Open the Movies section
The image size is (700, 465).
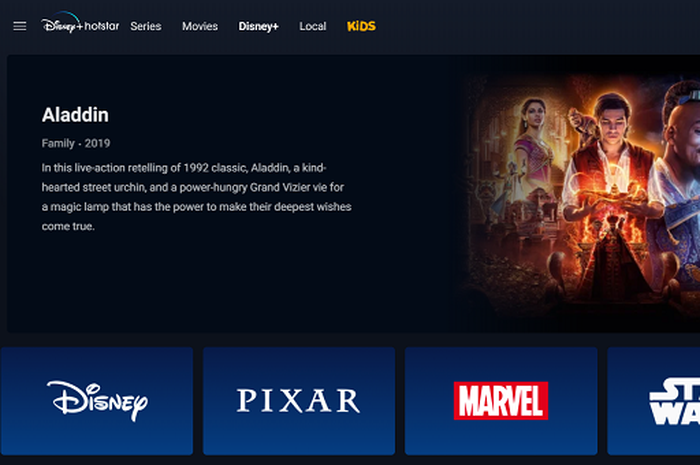point(200,26)
